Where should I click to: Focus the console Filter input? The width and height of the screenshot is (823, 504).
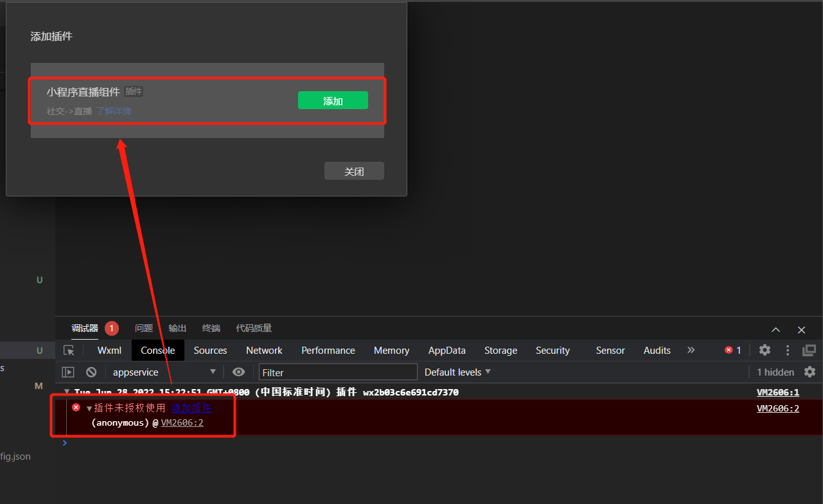point(338,372)
